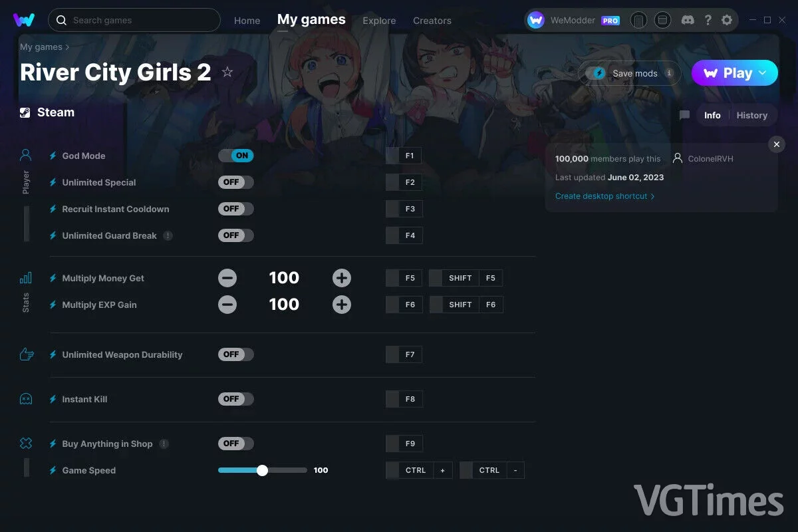Edit Multiply Money Get SHIFT F5 hotkey

pos(465,278)
